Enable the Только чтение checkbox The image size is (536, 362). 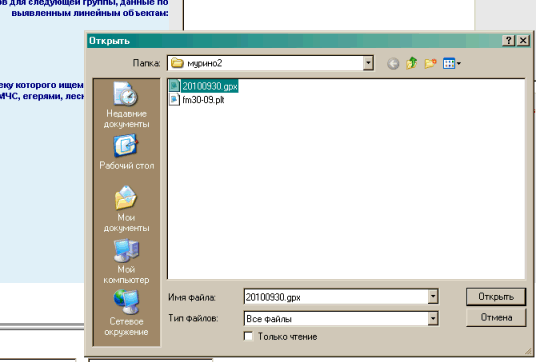tap(249, 336)
